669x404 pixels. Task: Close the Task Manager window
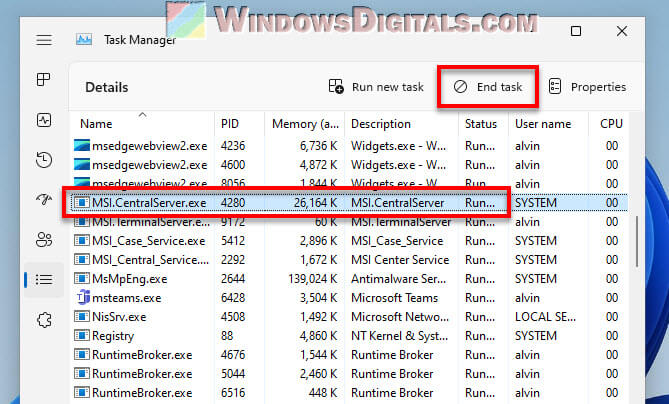point(622,31)
